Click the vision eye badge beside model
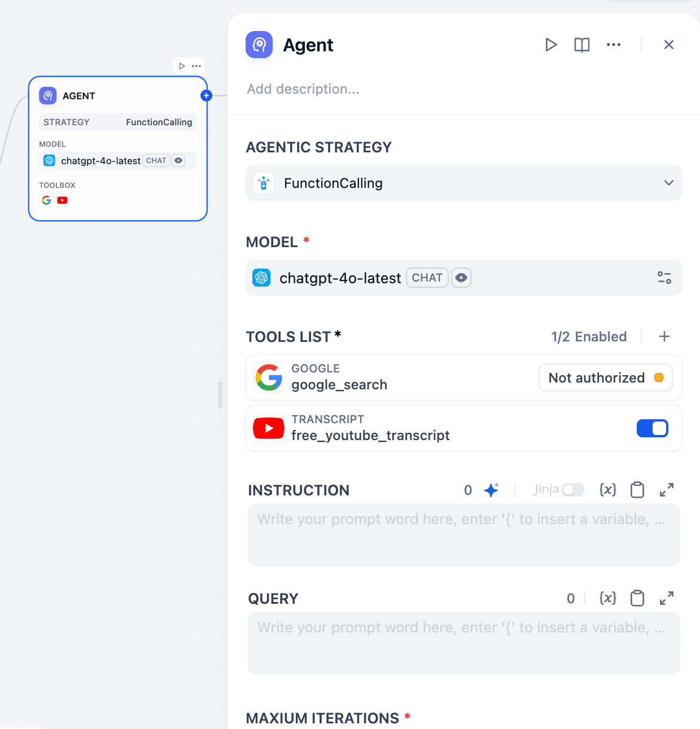Screen dimensions: 700x729 point(461,278)
